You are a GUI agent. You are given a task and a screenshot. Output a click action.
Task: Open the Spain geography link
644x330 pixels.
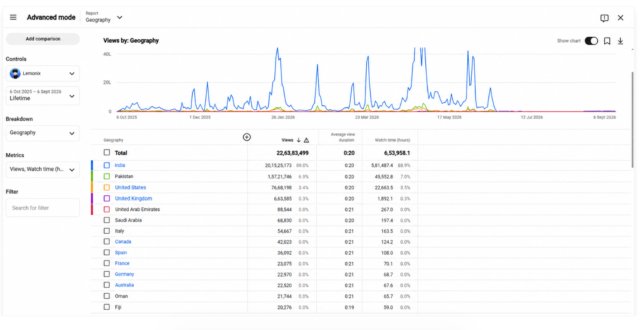tap(121, 253)
